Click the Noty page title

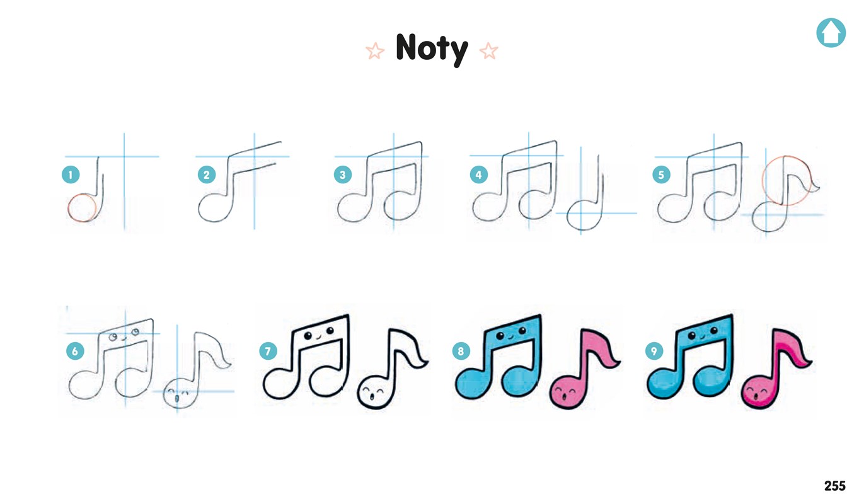click(x=432, y=49)
